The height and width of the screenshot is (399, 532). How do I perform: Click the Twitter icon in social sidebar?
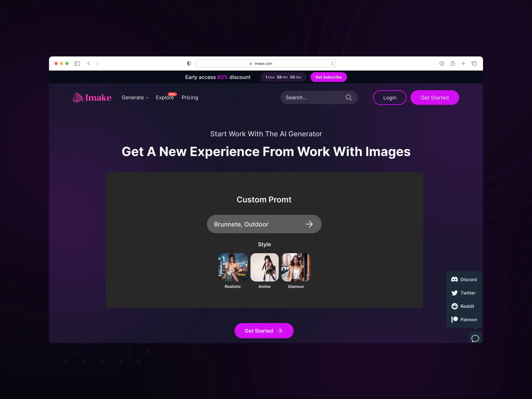tap(455, 293)
